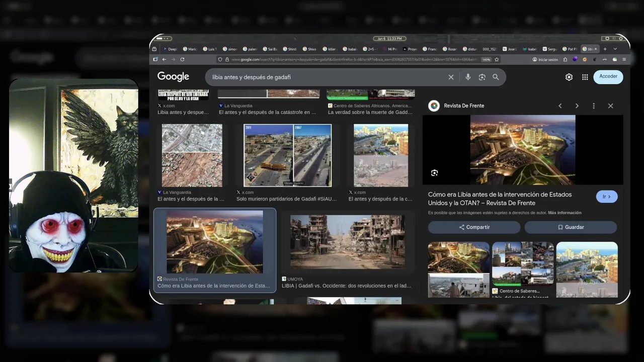Switch to the Sai Ba tab
Screen dimensions: 644x362
click(x=270, y=49)
